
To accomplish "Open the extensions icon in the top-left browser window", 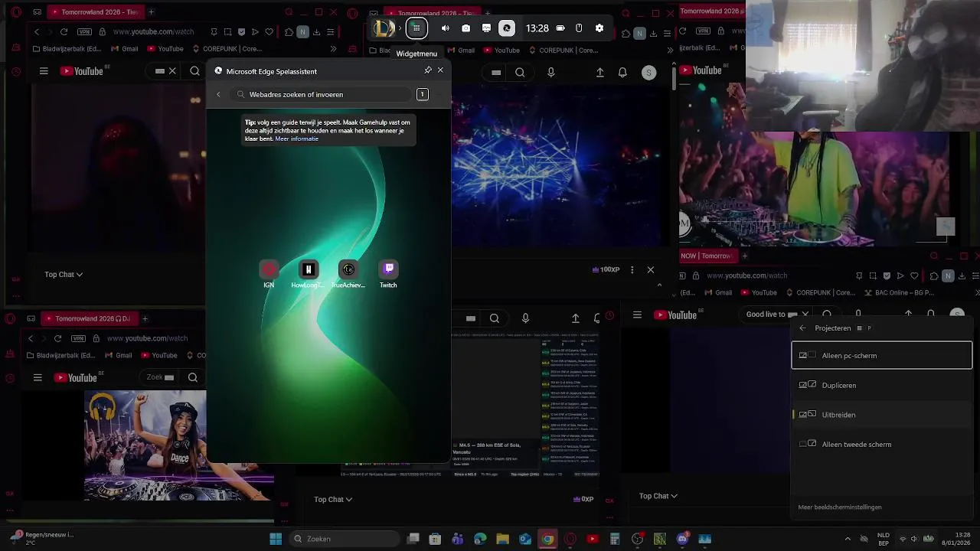I will coord(289,32).
